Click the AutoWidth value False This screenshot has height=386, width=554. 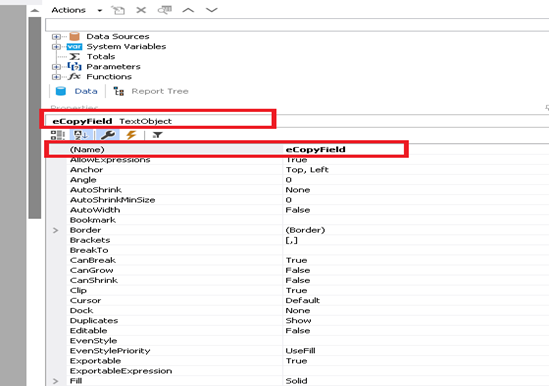click(298, 210)
